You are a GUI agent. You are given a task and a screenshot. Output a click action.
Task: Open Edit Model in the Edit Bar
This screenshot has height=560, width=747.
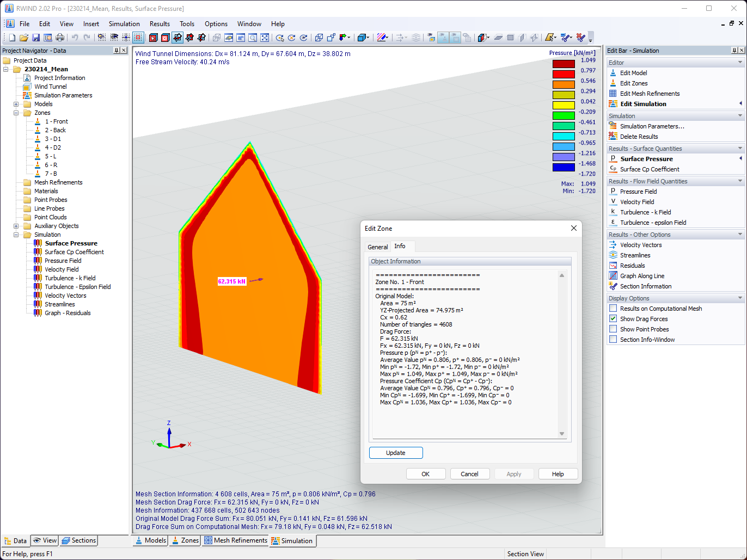tap(633, 73)
